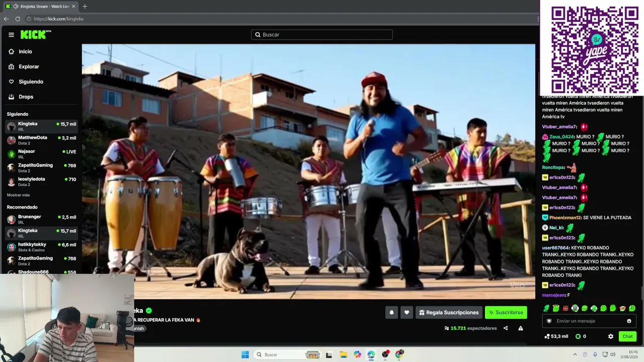Open Brunenger channel in Recomendado
This screenshot has width=644, height=362.
click(x=41, y=219)
